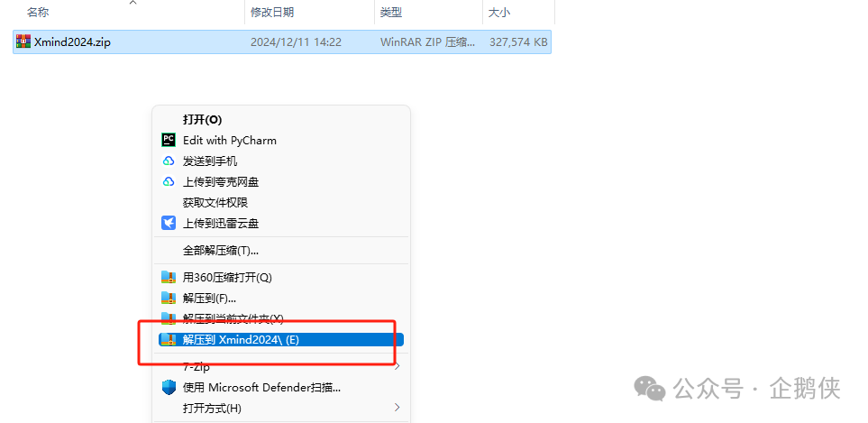868x423 pixels.
Task: Choose 全部解压缩(T)... from the menu
Action: tap(220, 250)
